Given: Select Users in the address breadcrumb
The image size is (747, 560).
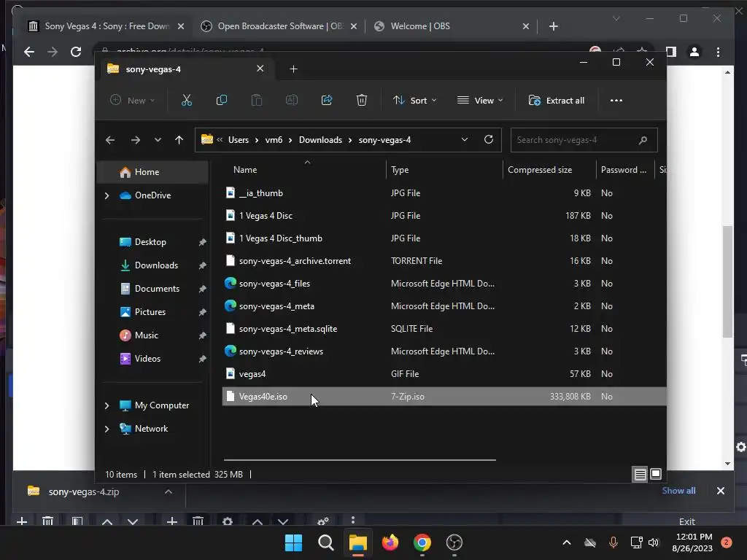Looking at the screenshot, I should 239,140.
